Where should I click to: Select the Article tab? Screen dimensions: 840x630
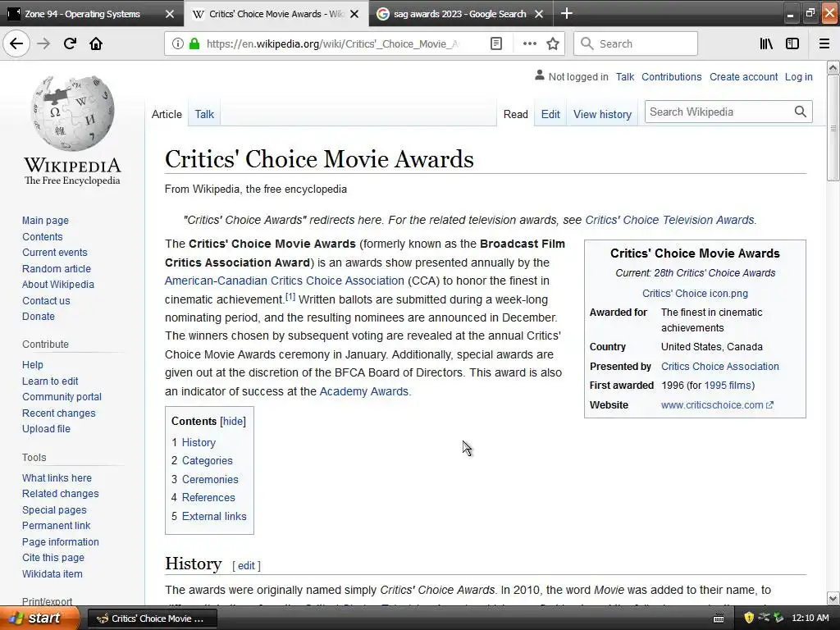click(167, 114)
